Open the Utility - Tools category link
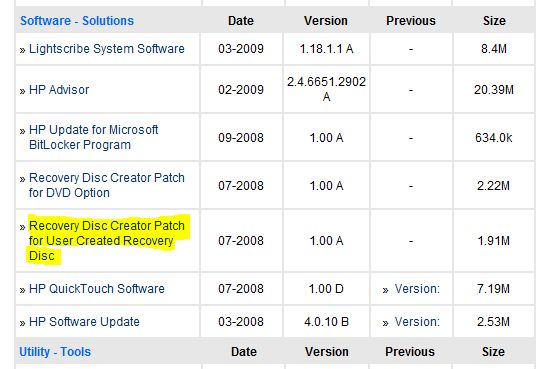Viewport: 550px width, 369px height. tap(55, 352)
